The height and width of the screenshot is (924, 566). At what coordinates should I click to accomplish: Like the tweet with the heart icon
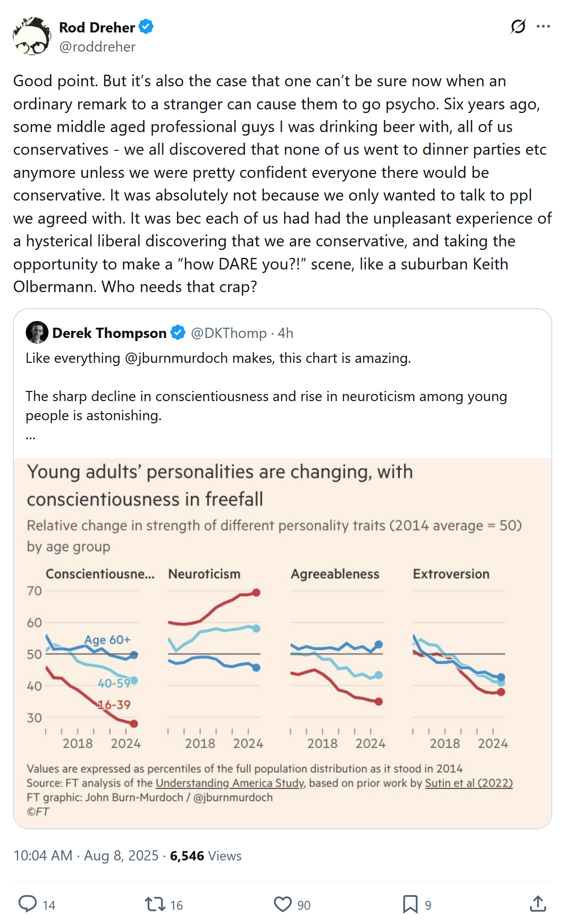coord(283,904)
